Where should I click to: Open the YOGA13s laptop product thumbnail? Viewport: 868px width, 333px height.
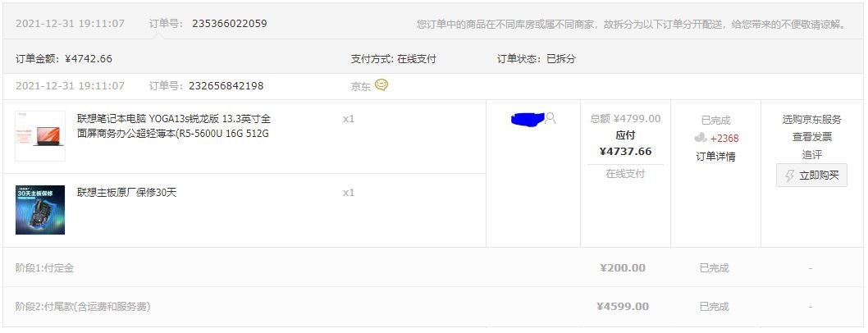click(40, 136)
